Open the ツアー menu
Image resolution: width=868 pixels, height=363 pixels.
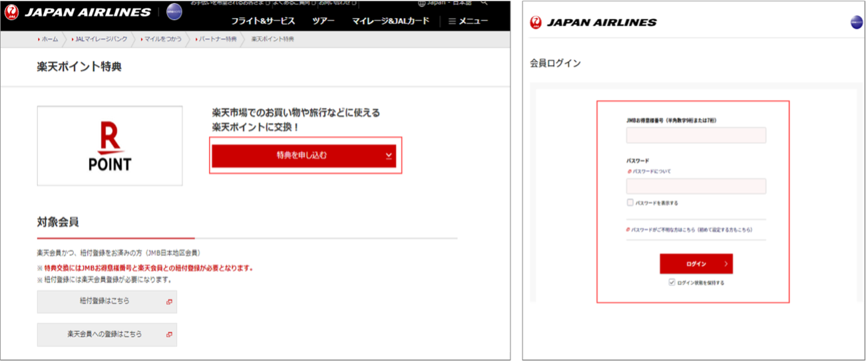(324, 21)
